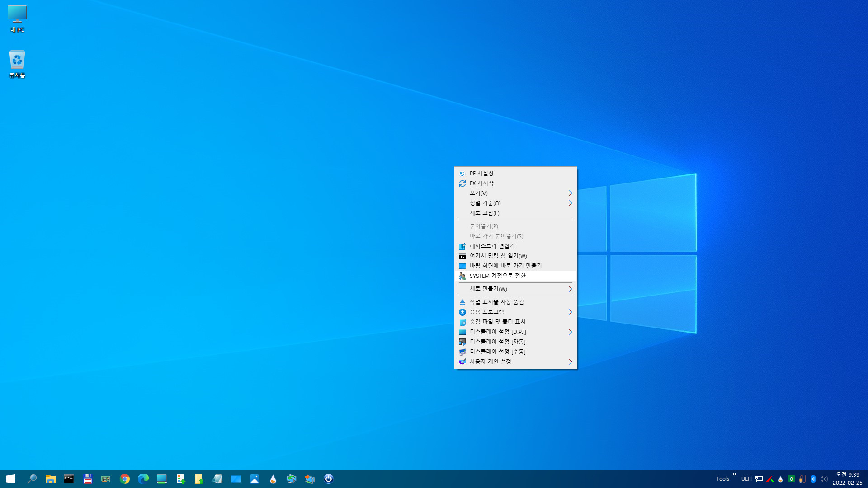This screenshot has width=868, height=488.
Task: Open the yellow note with green arrow icon
Action: coord(199,479)
